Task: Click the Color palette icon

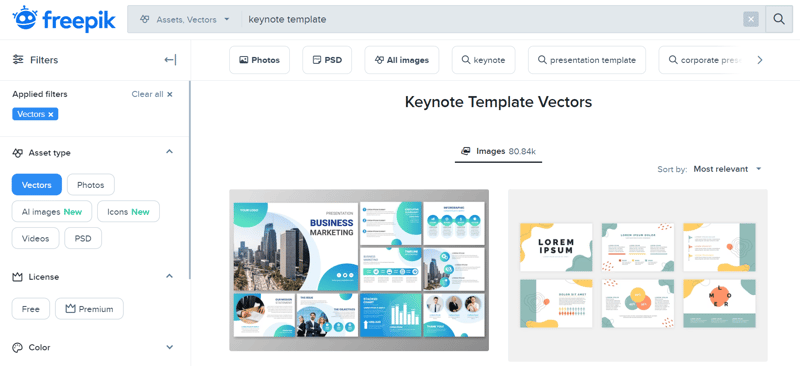Action: tap(18, 348)
